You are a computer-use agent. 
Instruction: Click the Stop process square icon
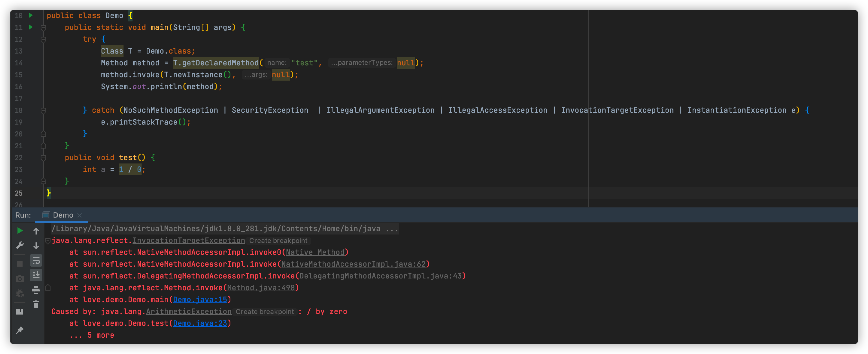(x=20, y=264)
